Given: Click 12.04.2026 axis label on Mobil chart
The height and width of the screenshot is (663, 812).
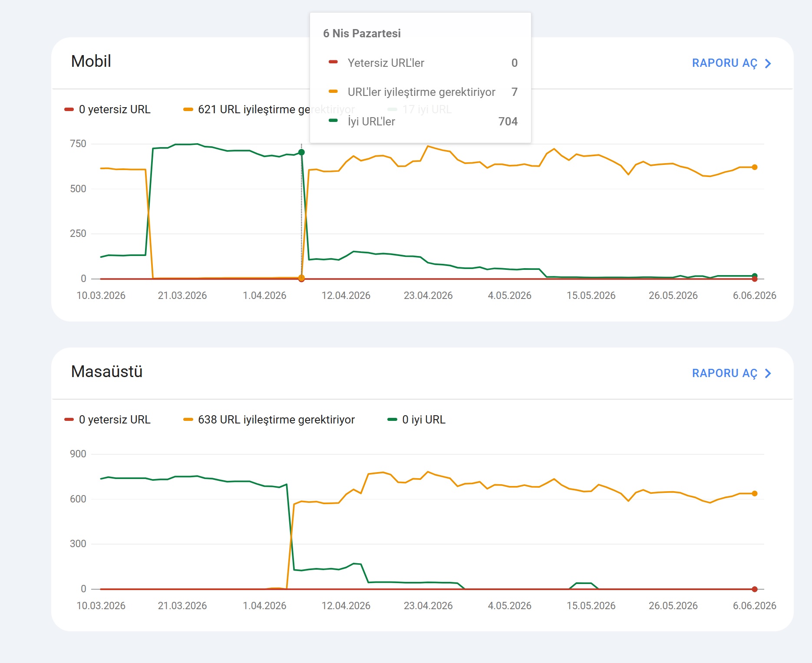Looking at the screenshot, I should (x=346, y=295).
